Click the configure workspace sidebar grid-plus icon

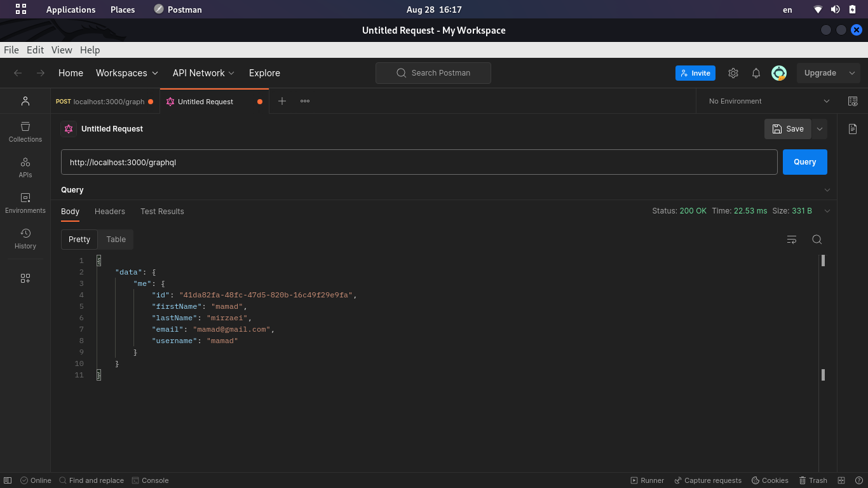tap(25, 278)
